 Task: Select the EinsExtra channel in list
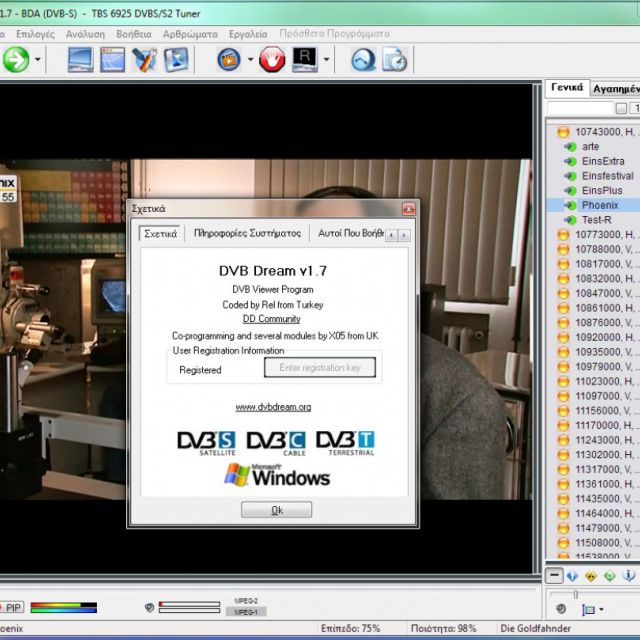[603, 161]
